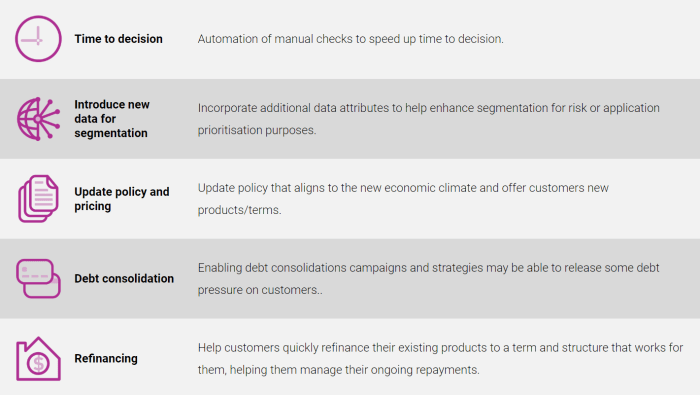The image size is (700, 395).
Task: Select the Time to decision heading
Action: click(118, 39)
